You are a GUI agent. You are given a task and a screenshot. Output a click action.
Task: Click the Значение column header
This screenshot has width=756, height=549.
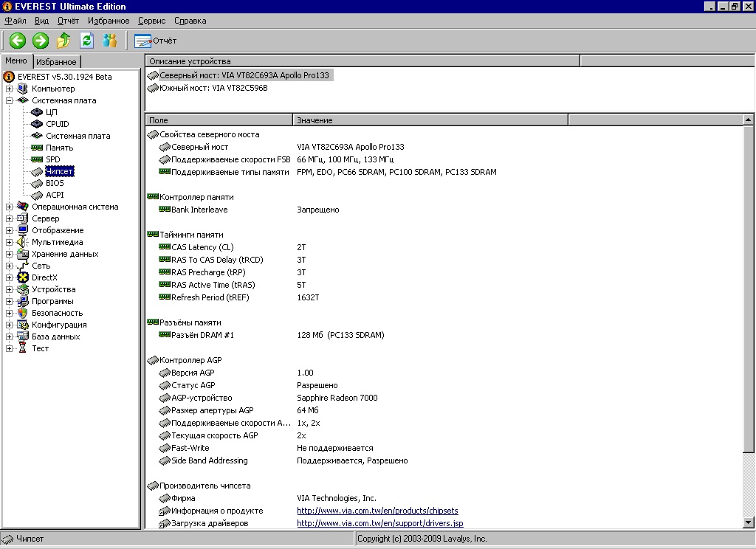430,120
